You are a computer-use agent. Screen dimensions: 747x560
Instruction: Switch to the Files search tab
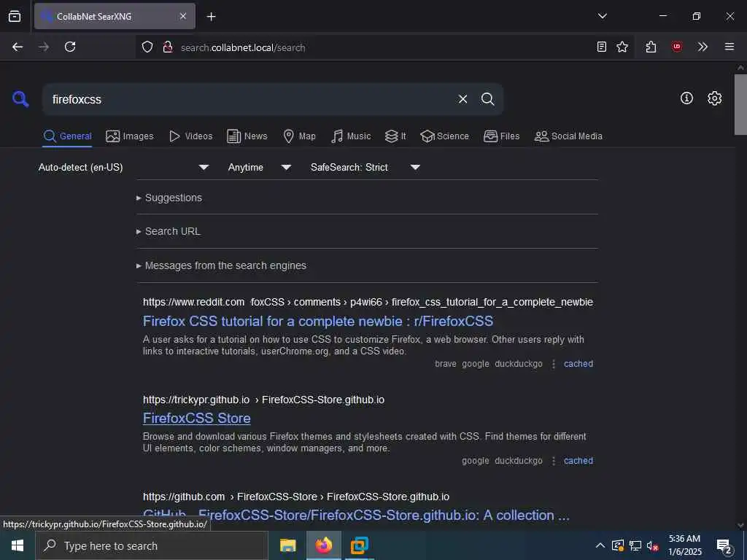coord(501,136)
